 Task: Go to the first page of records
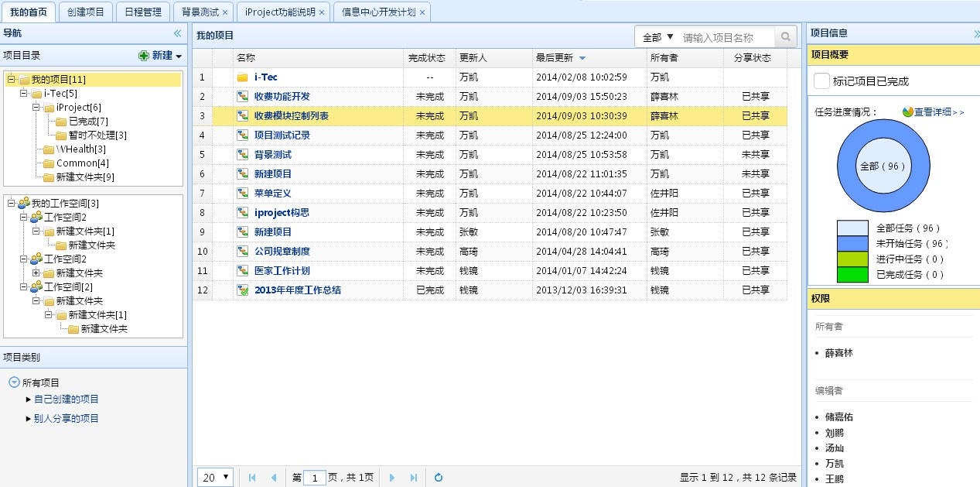click(252, 478)
